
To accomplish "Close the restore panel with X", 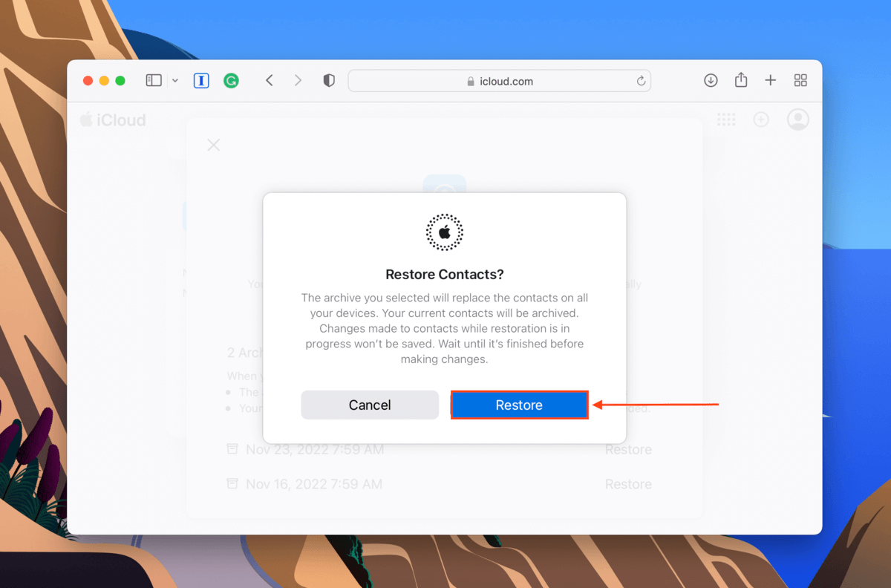I will point(214,145).
